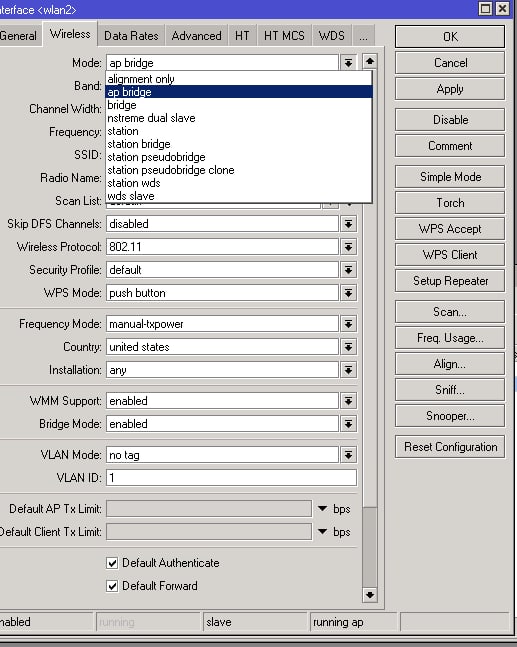517x647 pixels.
Task: Select 'station wds' mode option
Action: pyautogui.click(x=239, y=183)
